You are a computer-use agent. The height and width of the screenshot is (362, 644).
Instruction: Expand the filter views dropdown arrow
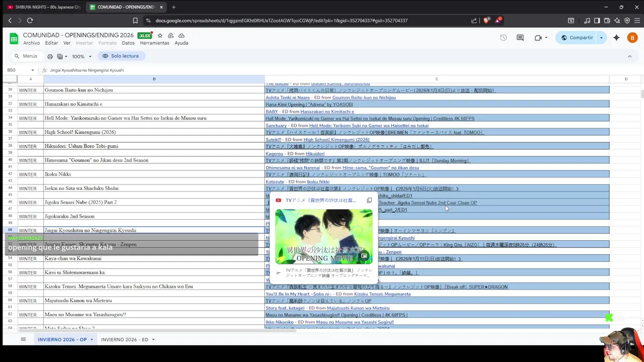[66, 57]
